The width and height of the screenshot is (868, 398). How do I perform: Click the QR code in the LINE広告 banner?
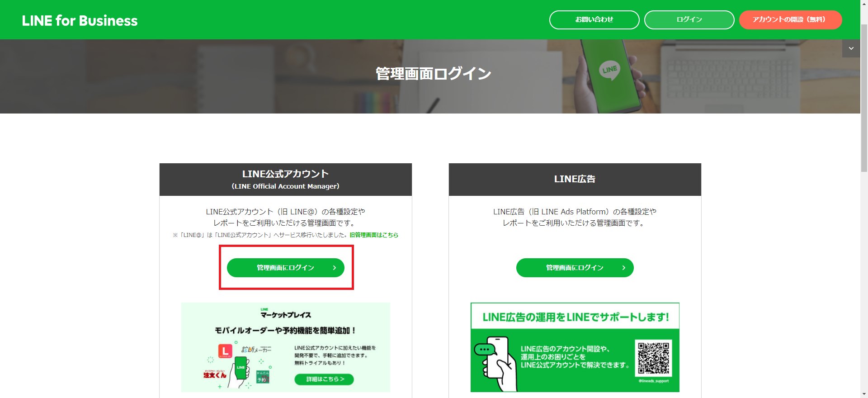click(x=653, y=358)
